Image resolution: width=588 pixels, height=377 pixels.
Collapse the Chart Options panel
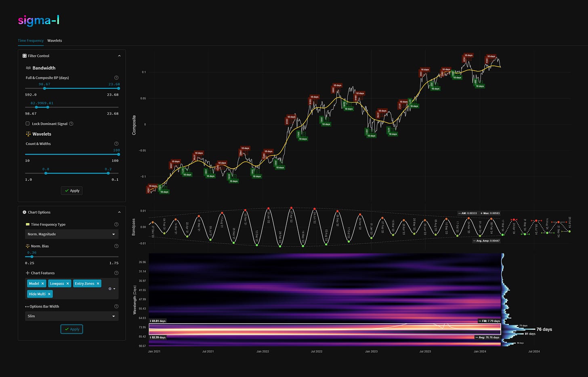(119, 212)
